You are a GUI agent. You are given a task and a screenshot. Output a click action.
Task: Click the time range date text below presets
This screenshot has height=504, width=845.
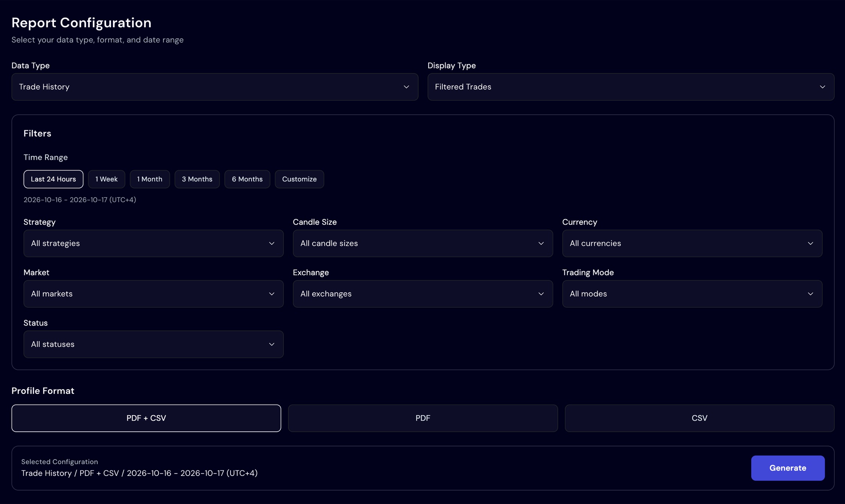click(80, 200)
